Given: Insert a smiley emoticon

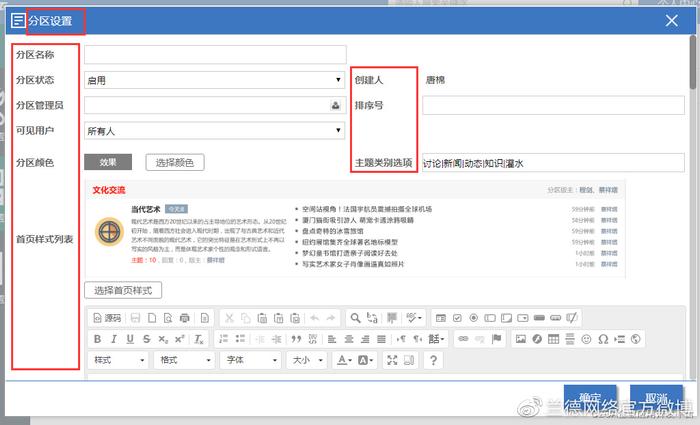Looking at the screenshot, I should [x=587, y=339].
